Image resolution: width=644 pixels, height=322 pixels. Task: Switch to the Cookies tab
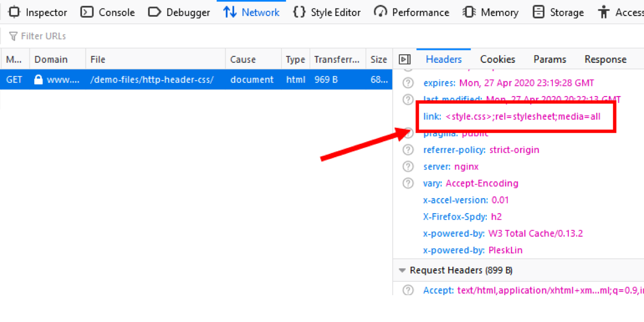point(497,60)
